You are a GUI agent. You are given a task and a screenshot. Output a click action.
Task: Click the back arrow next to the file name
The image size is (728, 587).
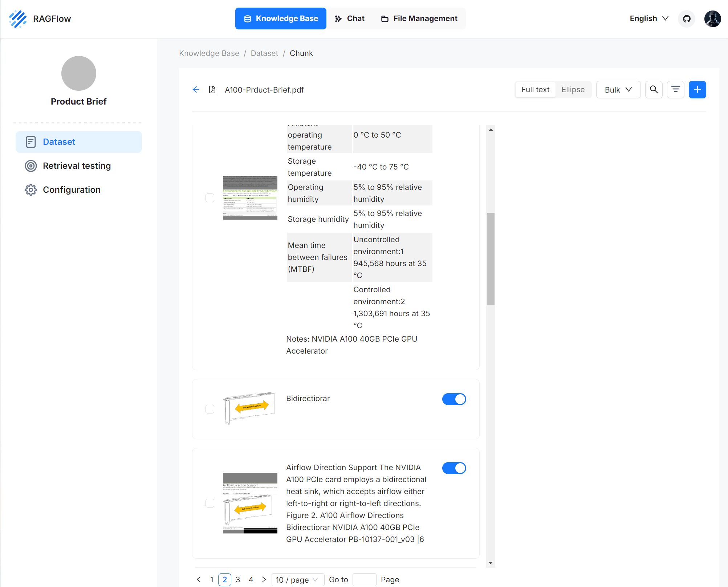[196, 90]
